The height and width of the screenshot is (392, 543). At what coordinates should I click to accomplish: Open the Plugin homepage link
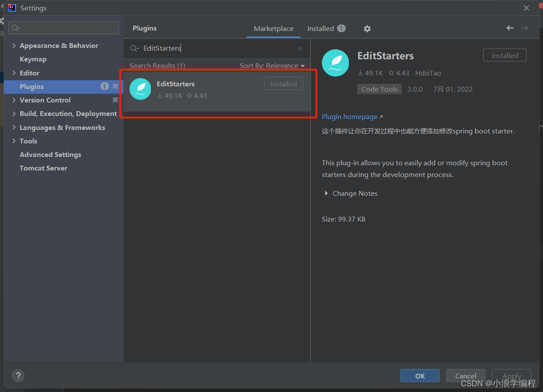coord(352,117)
